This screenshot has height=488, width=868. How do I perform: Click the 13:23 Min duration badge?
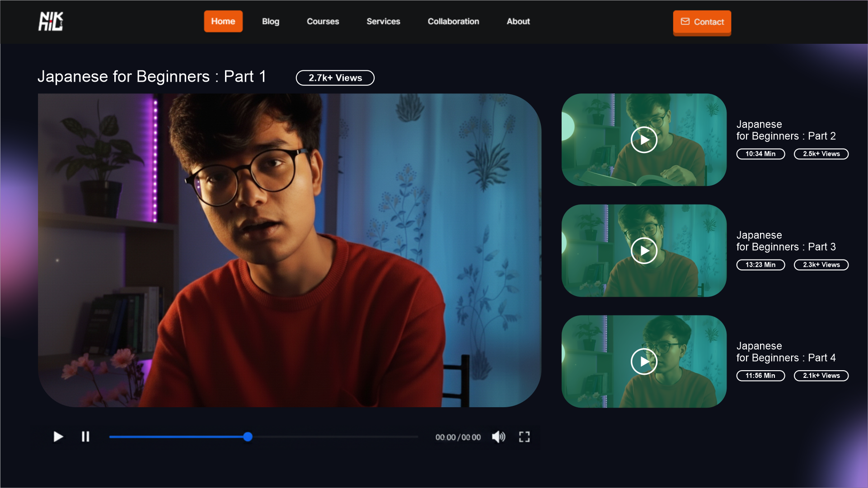tap(760, 265)
